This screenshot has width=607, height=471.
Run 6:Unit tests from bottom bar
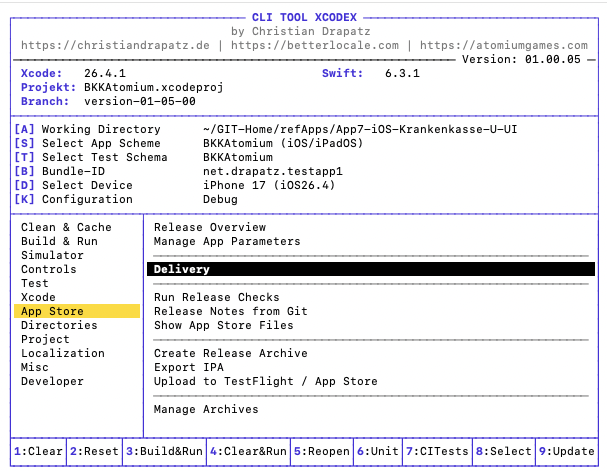coord(378,451)
